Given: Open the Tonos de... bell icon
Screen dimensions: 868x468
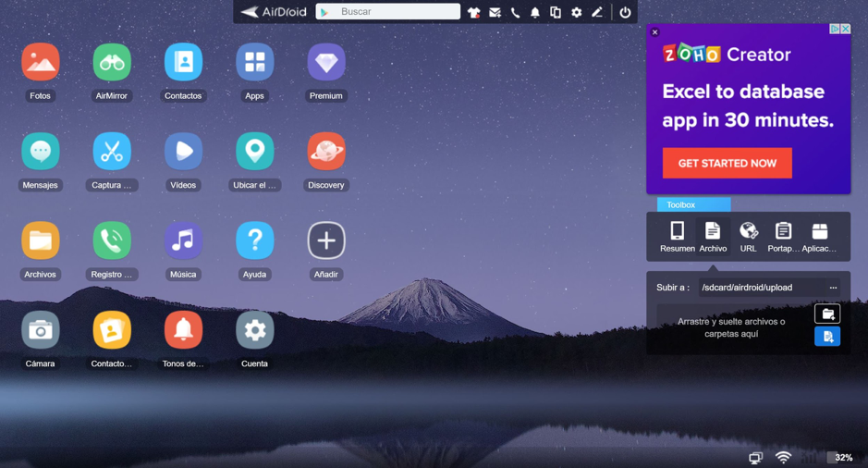Looking at the screenshot, I should pyautogui.click(x=183, y=330).
